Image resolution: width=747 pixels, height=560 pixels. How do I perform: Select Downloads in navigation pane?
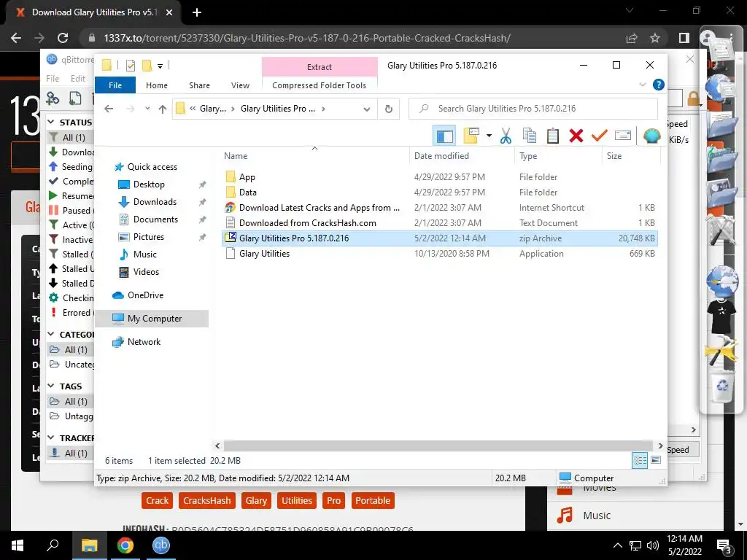pyautogui.click(x=155, y=202)
